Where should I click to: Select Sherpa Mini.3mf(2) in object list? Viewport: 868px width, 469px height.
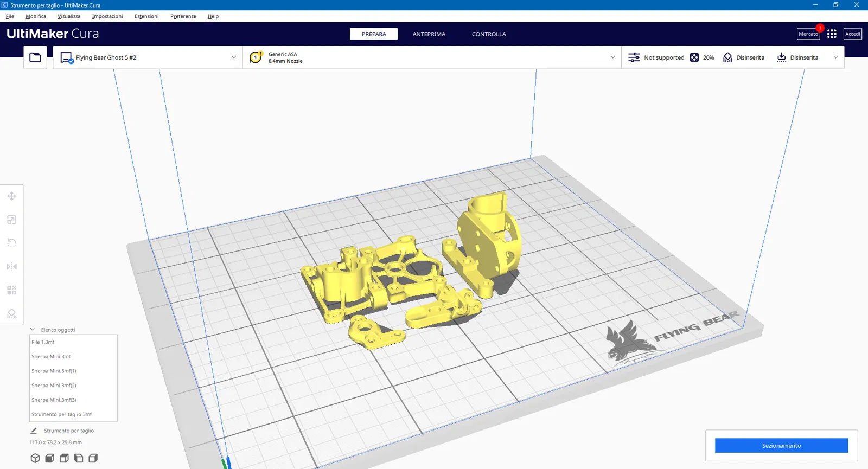73,386
